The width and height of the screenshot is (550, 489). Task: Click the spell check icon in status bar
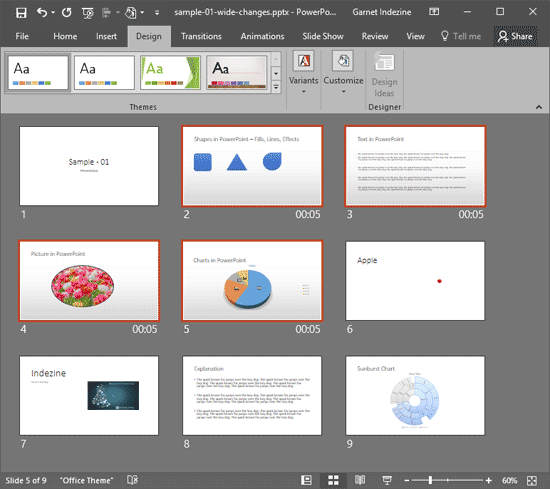tap(132, 480)
